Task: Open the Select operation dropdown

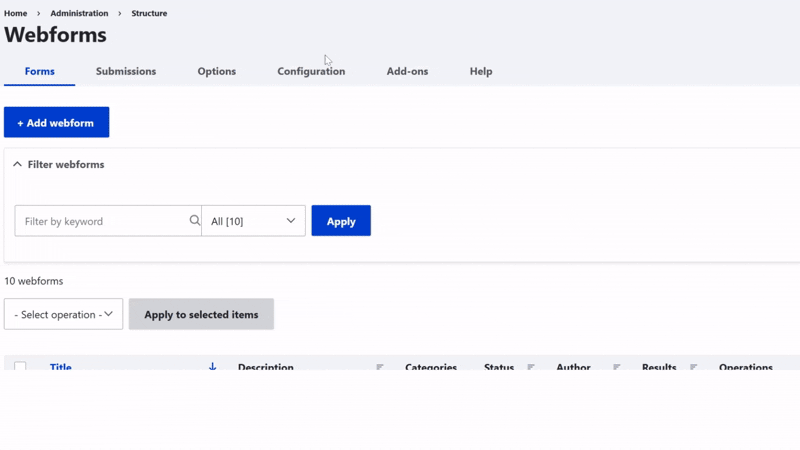Action: pos(63,314)
